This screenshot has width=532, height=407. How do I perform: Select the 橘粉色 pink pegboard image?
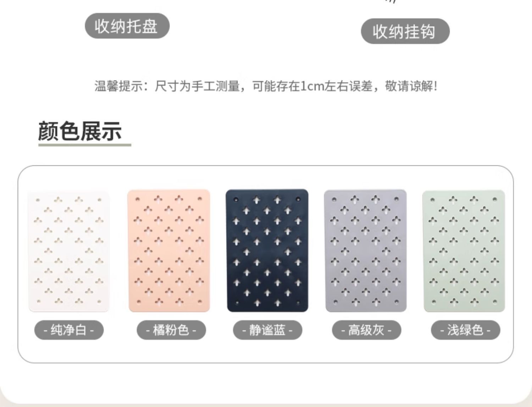coord(169,251)
